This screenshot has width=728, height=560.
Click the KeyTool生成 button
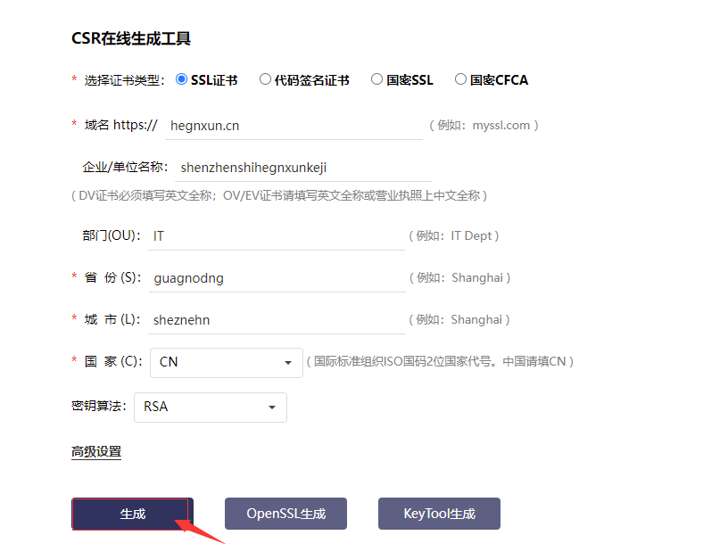[x=439, y=514]
